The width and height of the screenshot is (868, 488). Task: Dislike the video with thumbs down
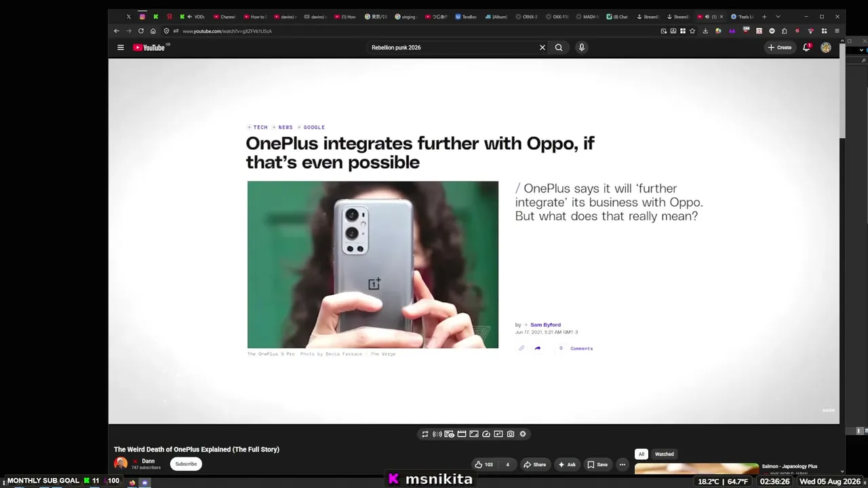click(x=507, y=464)
